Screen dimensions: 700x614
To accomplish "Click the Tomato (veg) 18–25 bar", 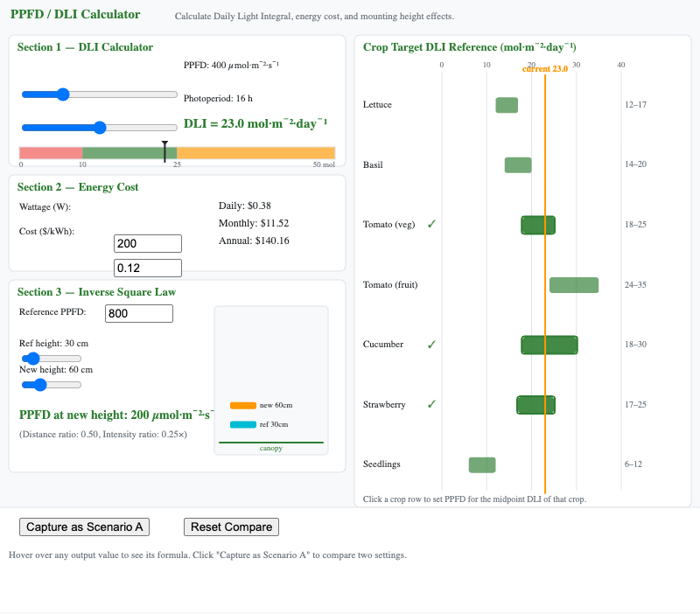I will [x=538, y=225].
